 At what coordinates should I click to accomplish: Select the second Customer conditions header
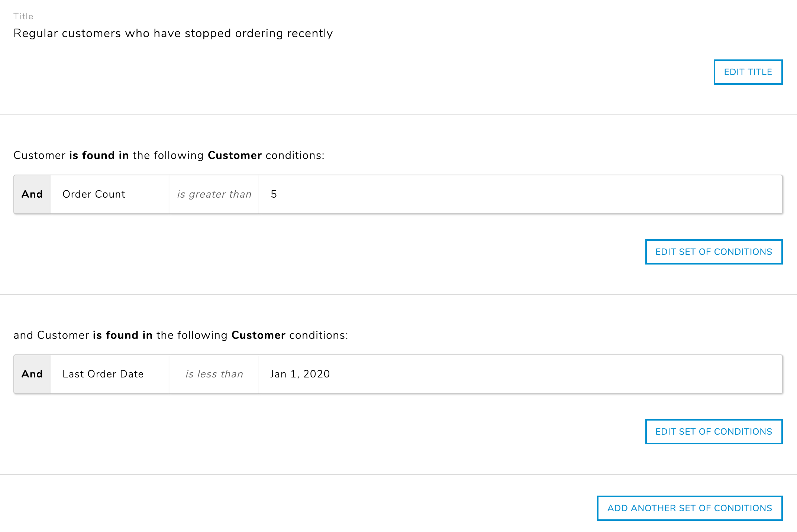click(x=181, y=335)
